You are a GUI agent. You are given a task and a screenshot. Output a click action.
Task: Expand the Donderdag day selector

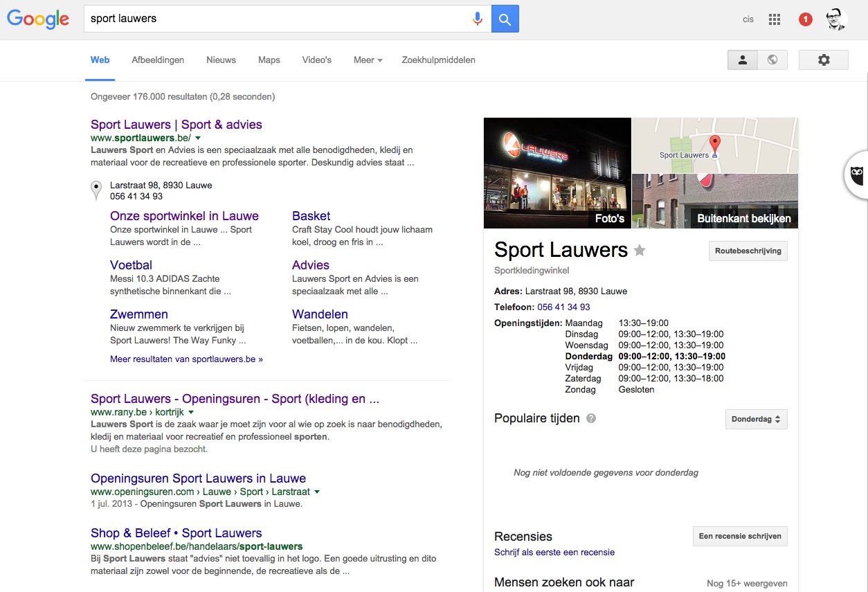(x=756, y=419)
